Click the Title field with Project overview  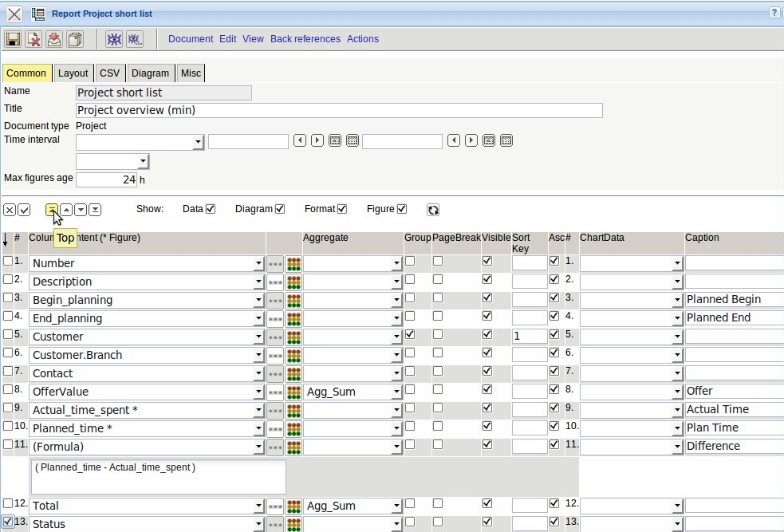338,110
